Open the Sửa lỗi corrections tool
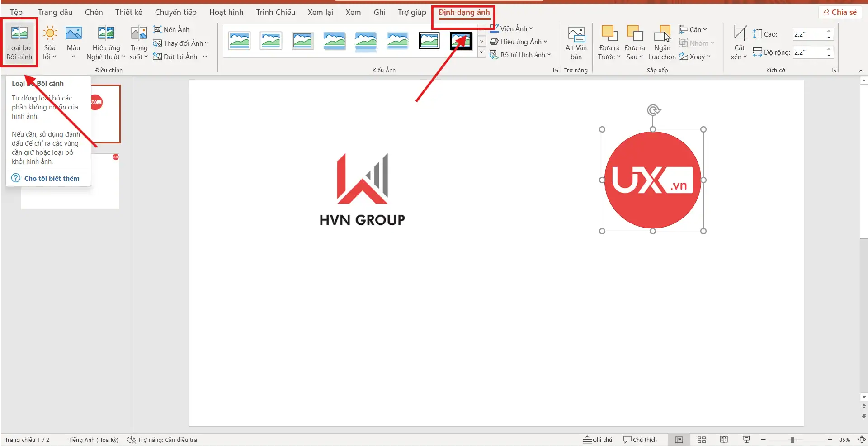The height and width of the screenshot is (446, 868). point(50,43)
